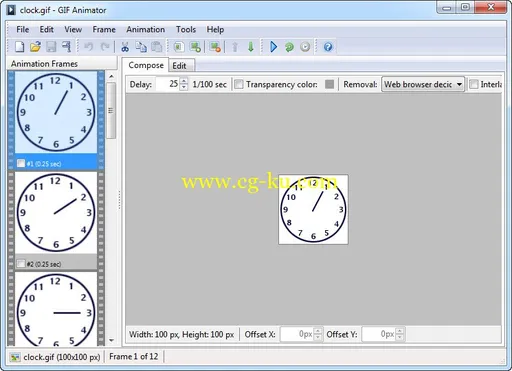Click the Offset X input field
The width and height of the screenshot is (512, 371).
click(297, 334)
